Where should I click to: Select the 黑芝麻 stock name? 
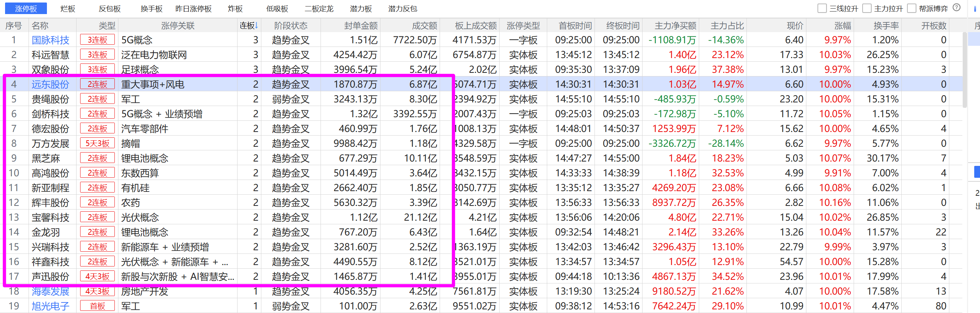(45, 158)
